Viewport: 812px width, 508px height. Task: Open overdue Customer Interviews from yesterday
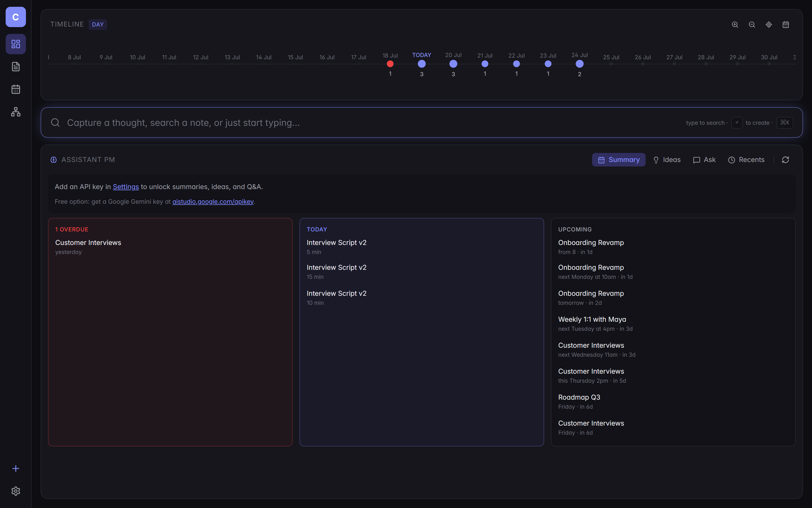click(x=170, y=247)
